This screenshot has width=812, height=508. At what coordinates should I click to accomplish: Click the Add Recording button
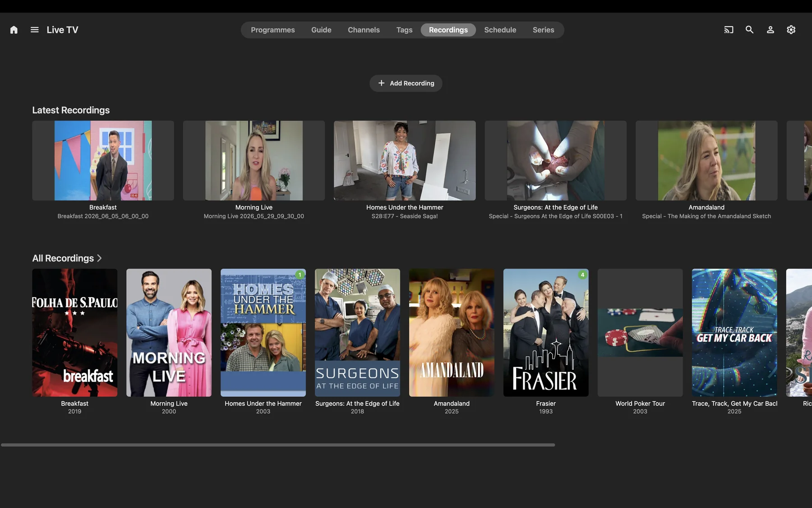(406, 83)
